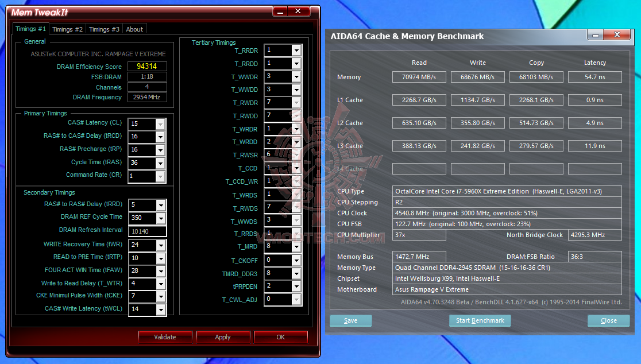641x364 pixels.
Task: Click the Memory Copy value 68103 MB/s
Action: pyautogui.click(x=536, y=77)
